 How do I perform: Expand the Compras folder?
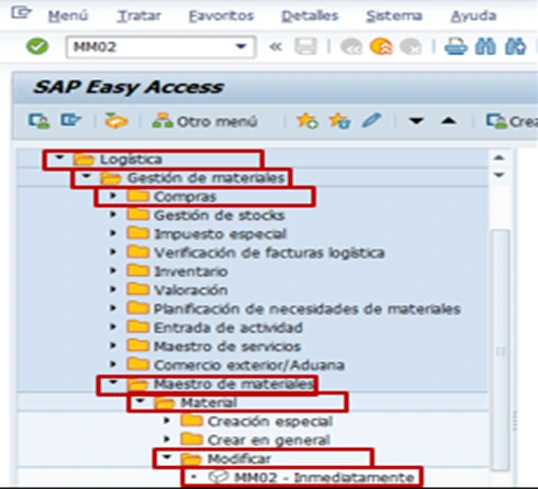click(113, 196)
